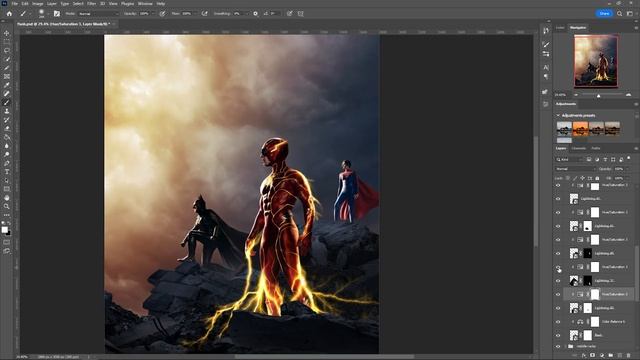
Task: Click Navigator zoom out small mountain
Action: (x=576, y=95)
